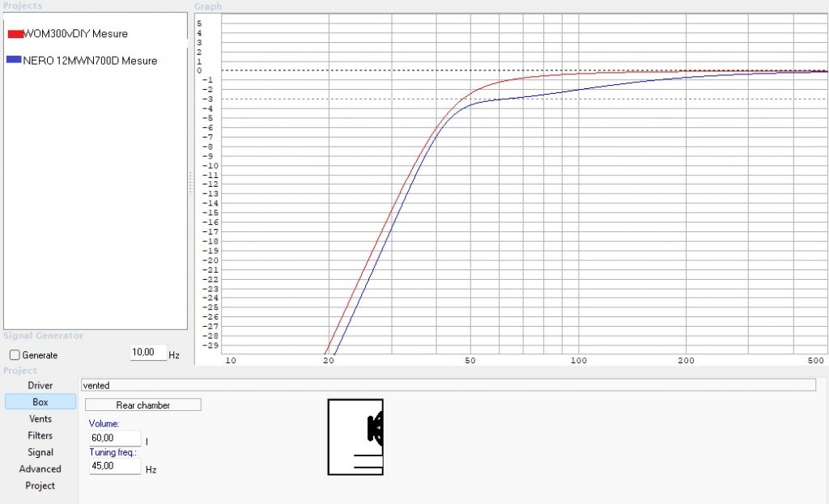Click the splitter handle beside the graph
This screenshot has width=829, height=504.
191,183
